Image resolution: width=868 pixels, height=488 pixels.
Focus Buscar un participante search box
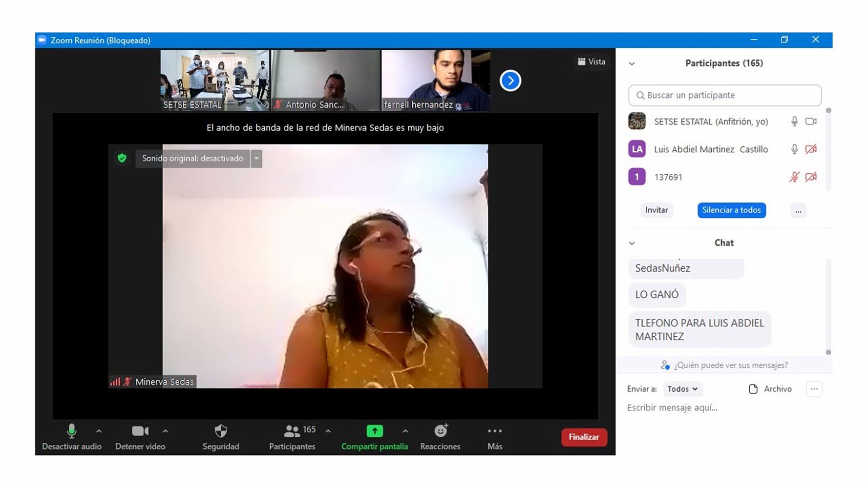(725, 95)
